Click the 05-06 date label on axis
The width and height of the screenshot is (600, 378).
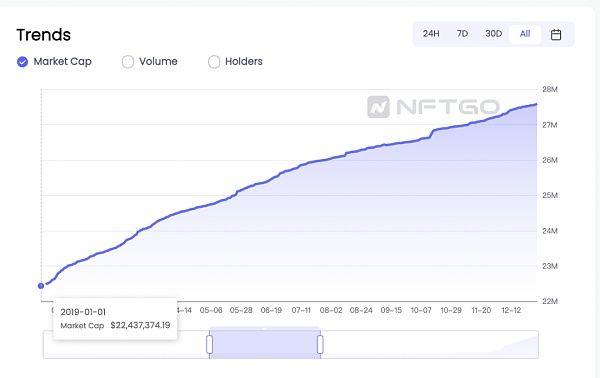tap(211, 310)
